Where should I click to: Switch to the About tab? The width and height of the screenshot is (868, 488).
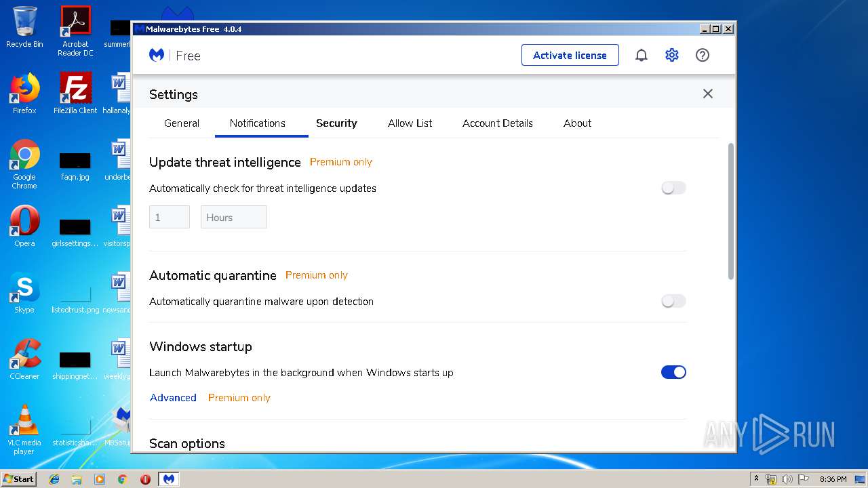[x=578, y=123]
